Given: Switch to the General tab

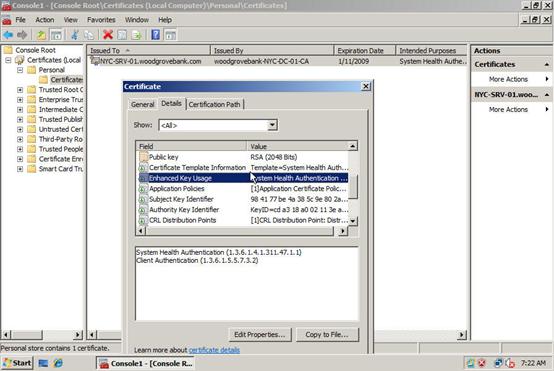Looking at the screenshot, I should (142, 105).
